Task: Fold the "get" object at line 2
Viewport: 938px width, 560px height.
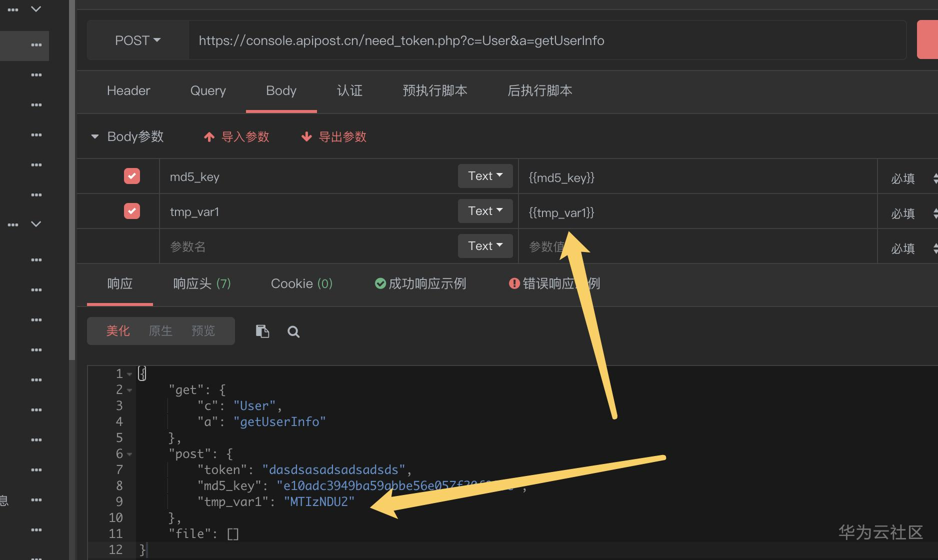Action: 129,390
